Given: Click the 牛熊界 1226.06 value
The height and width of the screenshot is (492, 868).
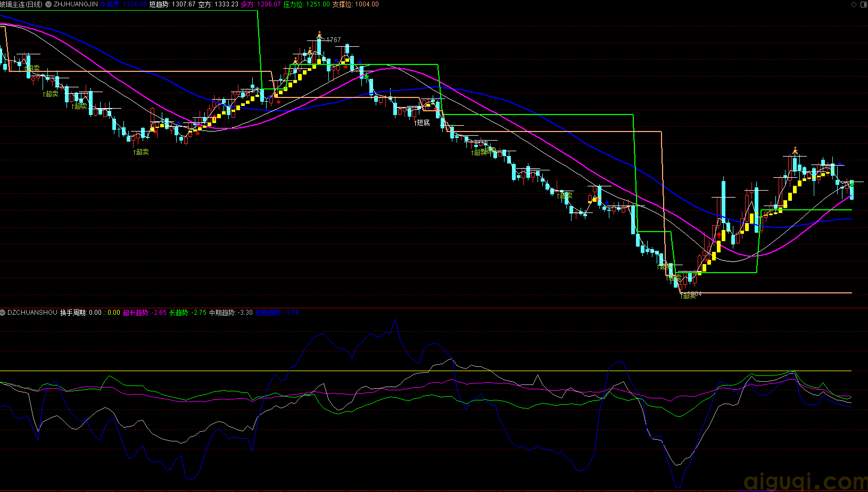Looking at the screenshot, I should (x=123, y=4).
